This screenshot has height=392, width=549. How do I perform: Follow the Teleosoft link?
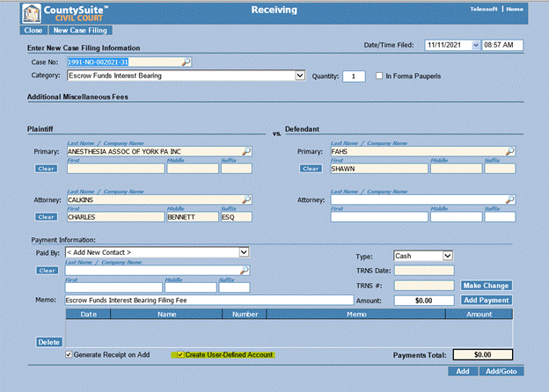coord(484,9)
